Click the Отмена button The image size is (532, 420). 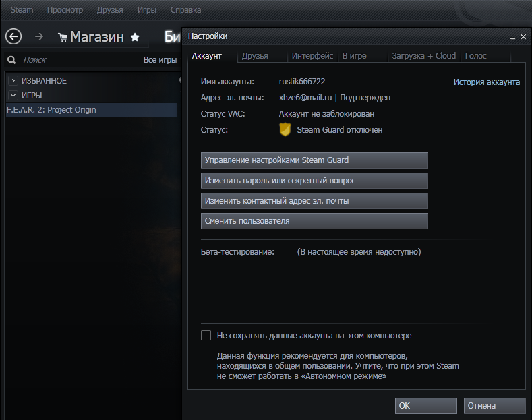(x=495, y=406)
